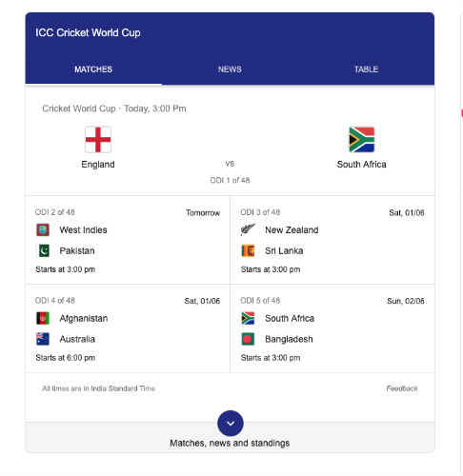Select the West Indies team logo
This screenshot has height=476, width=463.
43,229
